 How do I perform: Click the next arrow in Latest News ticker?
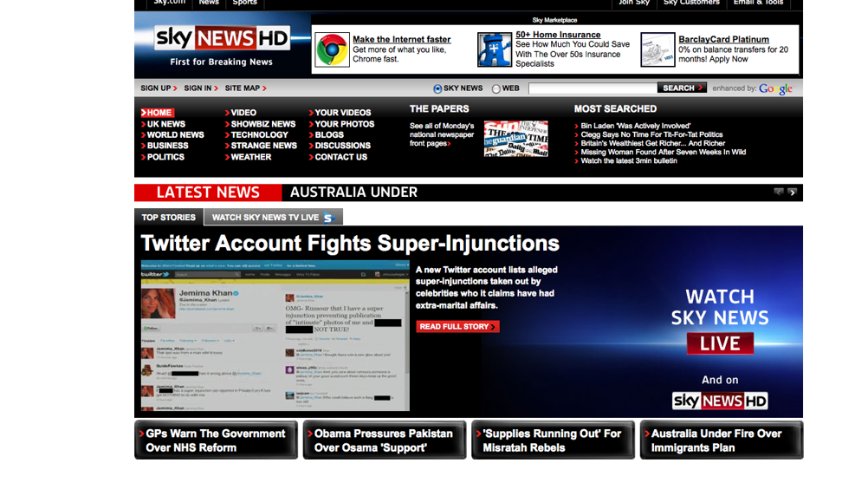pos(792,193)
